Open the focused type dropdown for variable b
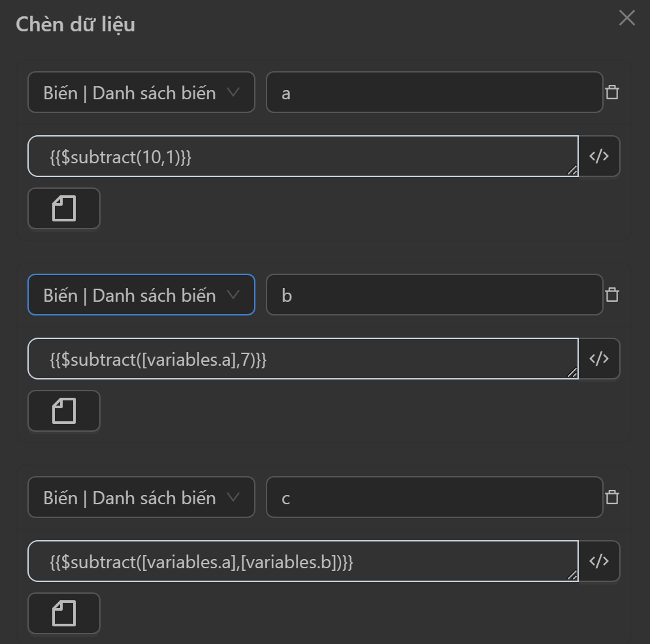 tap(141, 295)
